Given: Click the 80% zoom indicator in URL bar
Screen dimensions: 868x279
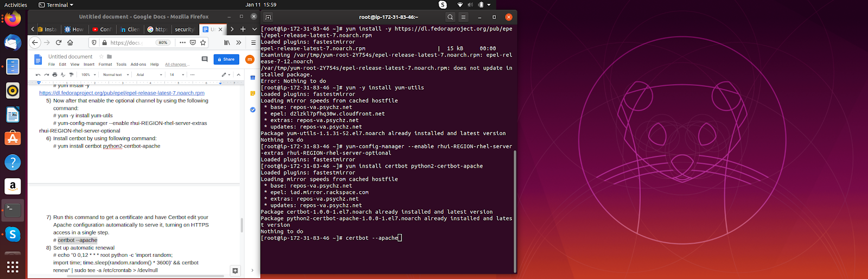Looking at the screenshot, I should click(162, 42).
